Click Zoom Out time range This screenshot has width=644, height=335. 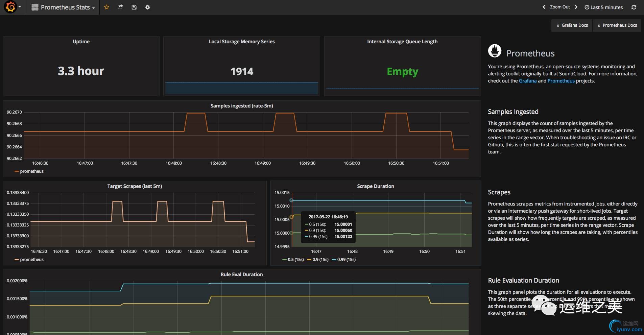click(x=560, y=7)
